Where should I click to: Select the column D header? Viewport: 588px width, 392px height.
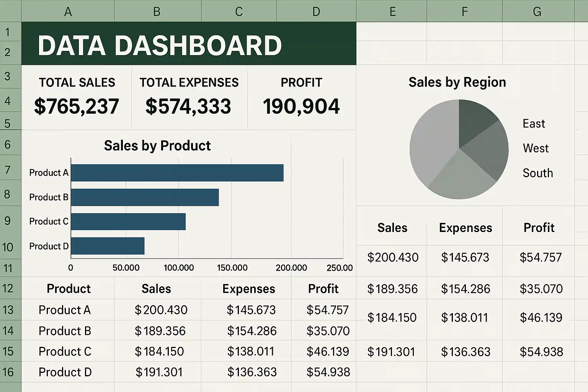[x=316, y=11]
